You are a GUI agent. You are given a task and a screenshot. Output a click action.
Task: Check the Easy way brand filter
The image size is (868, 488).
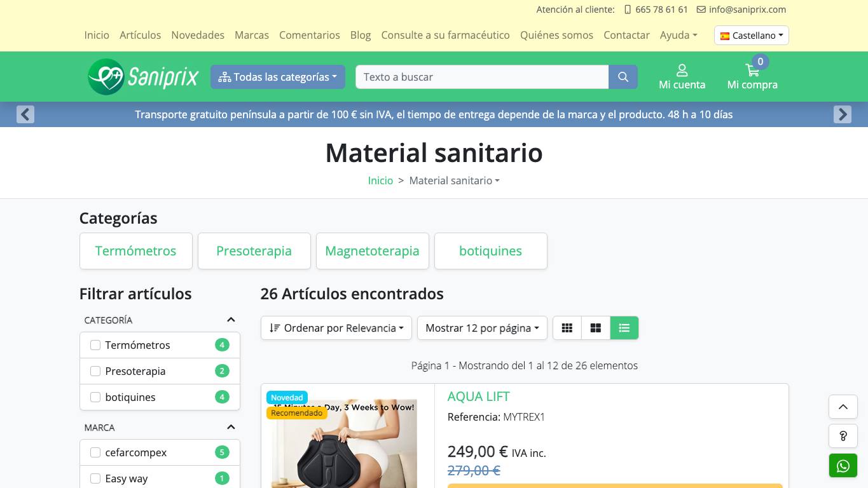click(x=95, y=478)
